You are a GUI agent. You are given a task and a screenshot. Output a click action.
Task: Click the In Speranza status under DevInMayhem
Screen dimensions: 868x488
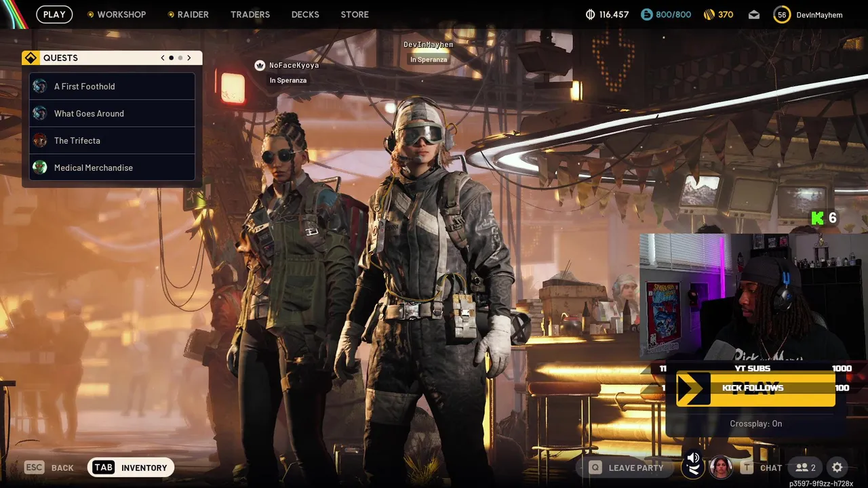(429, 60)
